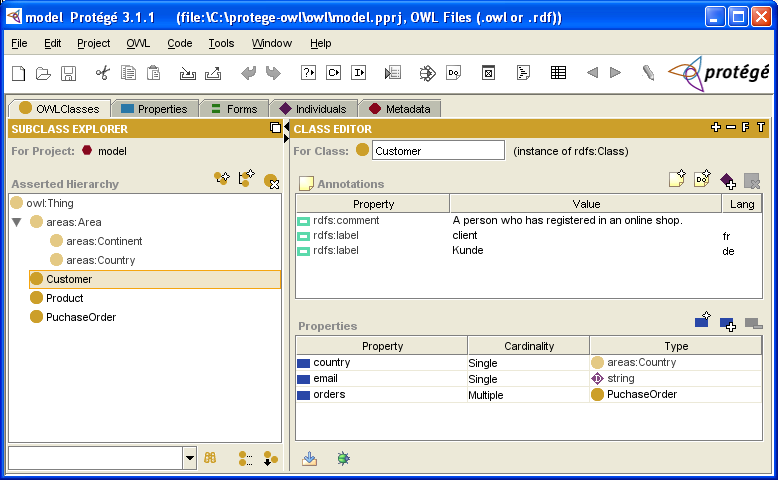
Task: Switch to the Individuals tab
Action: (x=312, y=108)
